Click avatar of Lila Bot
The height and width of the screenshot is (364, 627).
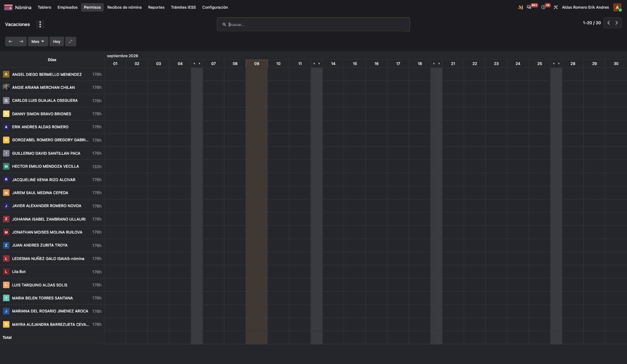click(6, 272)
